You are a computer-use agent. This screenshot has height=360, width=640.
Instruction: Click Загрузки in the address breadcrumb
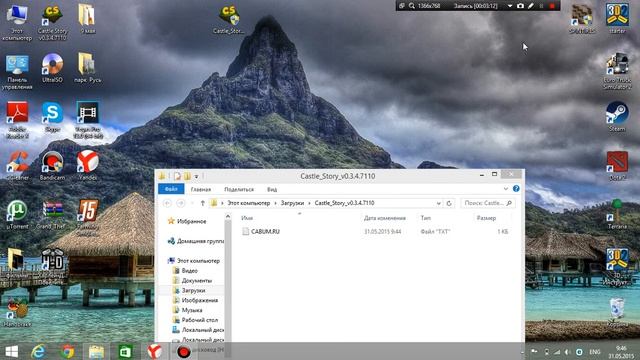click(x=292, y=203)
